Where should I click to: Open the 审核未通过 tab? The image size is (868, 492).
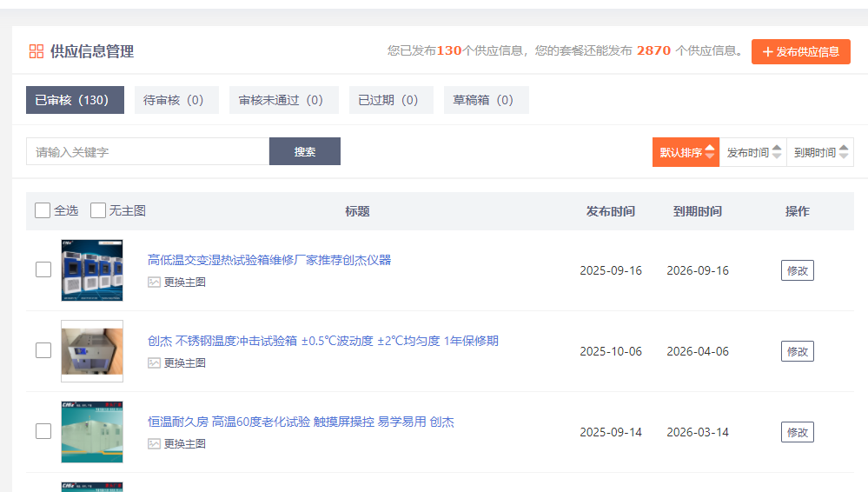(x=281, y=100)
